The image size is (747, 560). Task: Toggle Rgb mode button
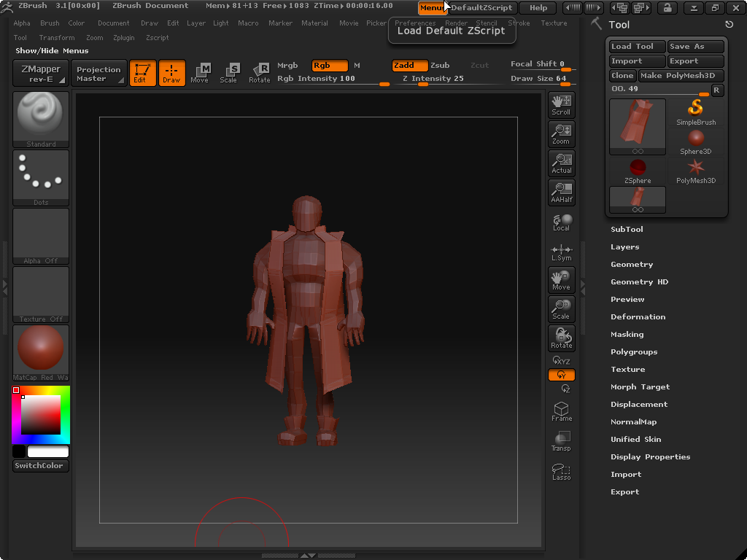330,65
